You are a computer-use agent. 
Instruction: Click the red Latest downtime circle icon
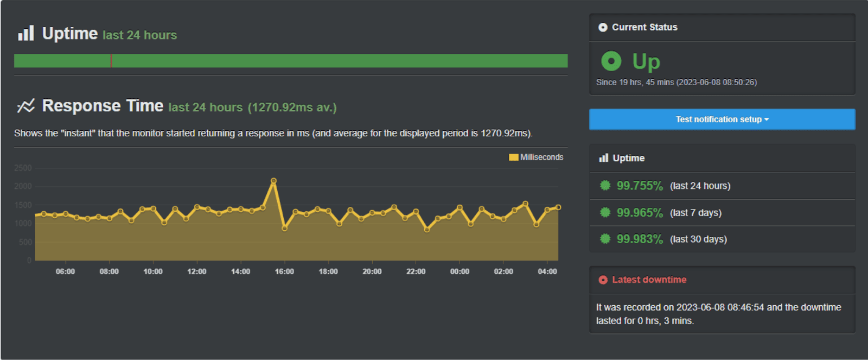pyautogui.click(x=603, y=280)
